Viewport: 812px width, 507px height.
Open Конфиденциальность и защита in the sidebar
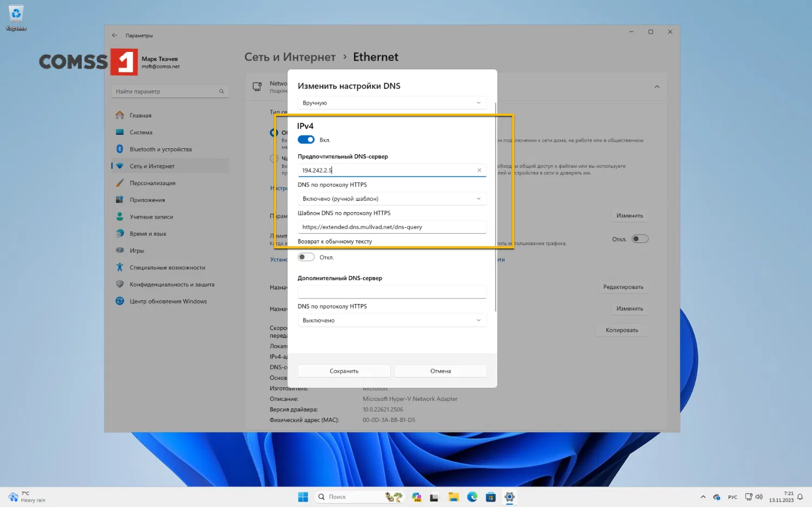tap(171, 285)
